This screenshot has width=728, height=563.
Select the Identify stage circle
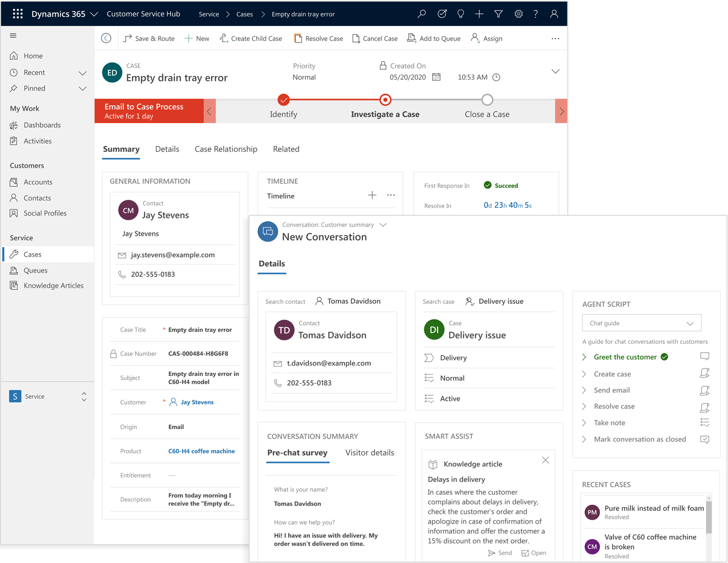point(283,99)
